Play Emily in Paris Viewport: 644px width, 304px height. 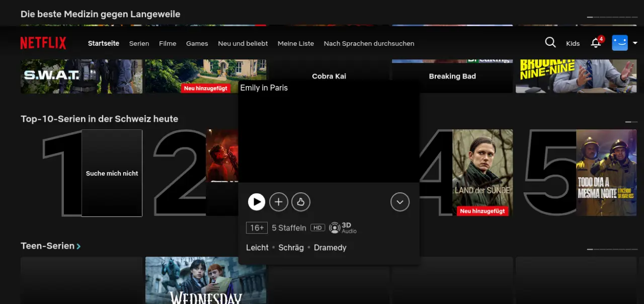[x=257, y=202]
